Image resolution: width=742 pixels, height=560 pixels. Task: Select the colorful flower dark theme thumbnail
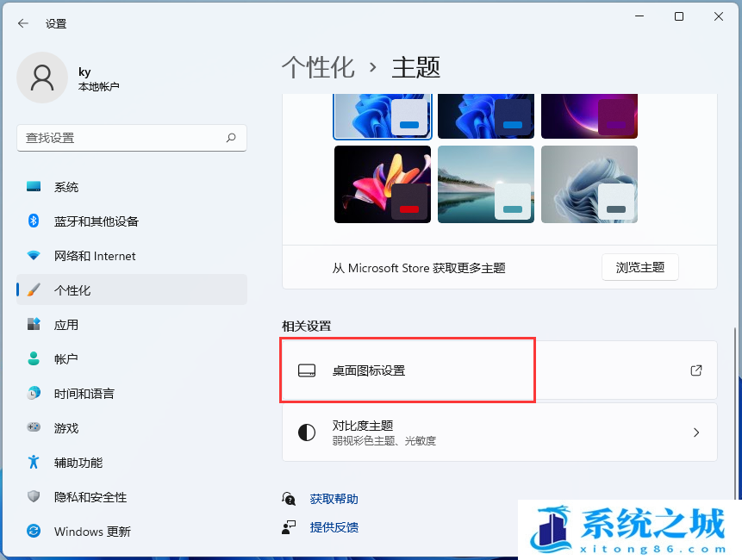[x=382, y=184]
